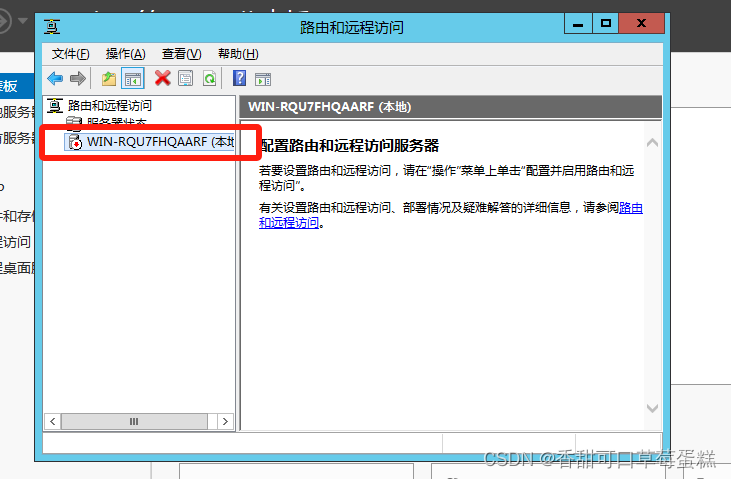Click the icon beside 路由和远程访问 root node

coord(55,106)
